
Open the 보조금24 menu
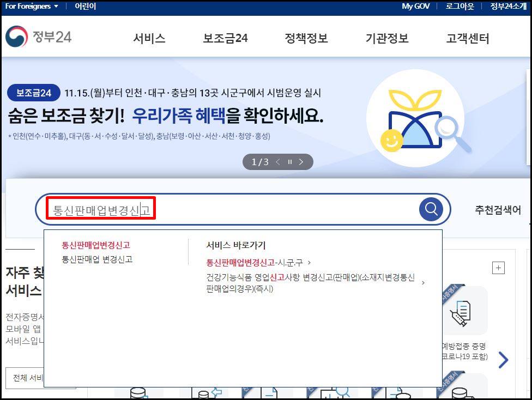click(x=225, y=38)
